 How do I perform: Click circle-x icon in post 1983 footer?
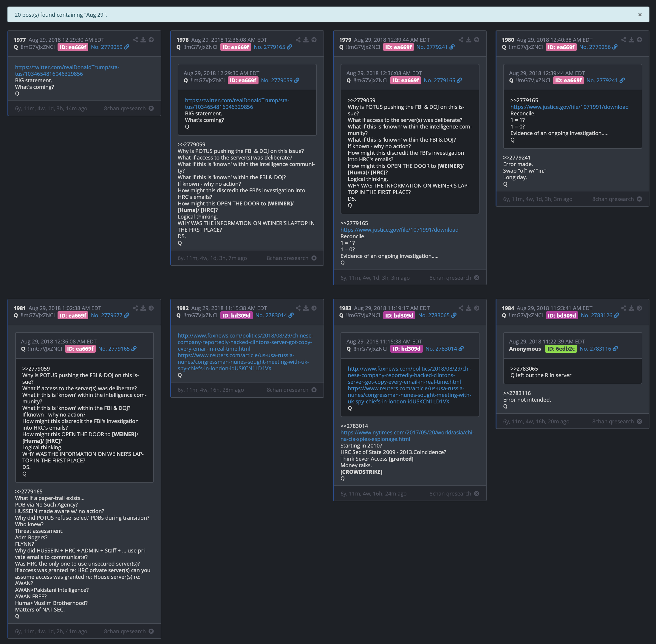[477, 493]
